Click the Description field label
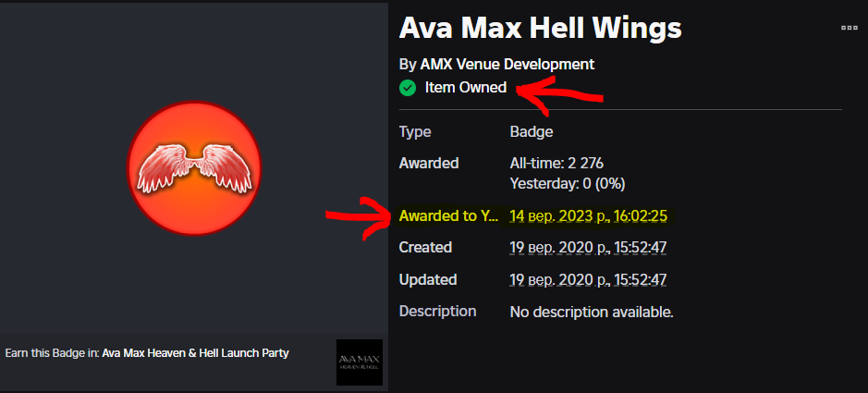 [437, 312]
